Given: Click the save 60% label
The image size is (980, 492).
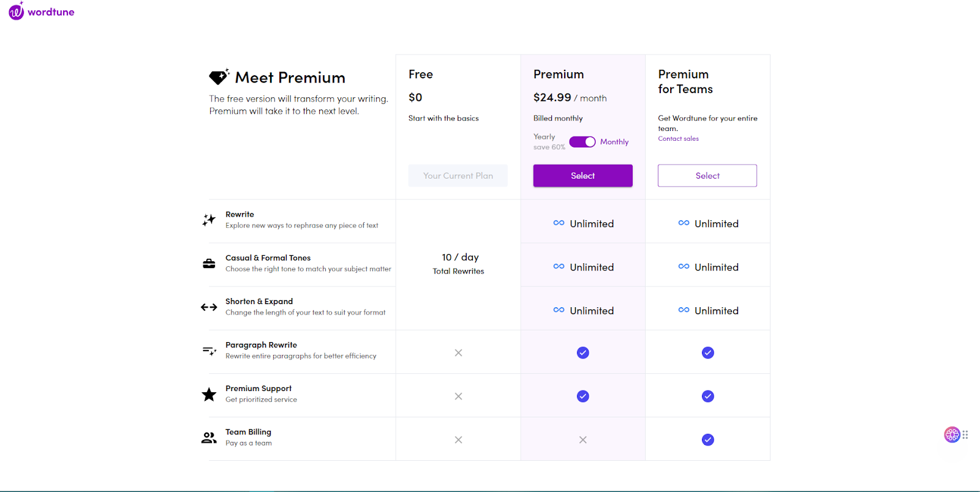Looking at the screenshot, I should 549,147.
